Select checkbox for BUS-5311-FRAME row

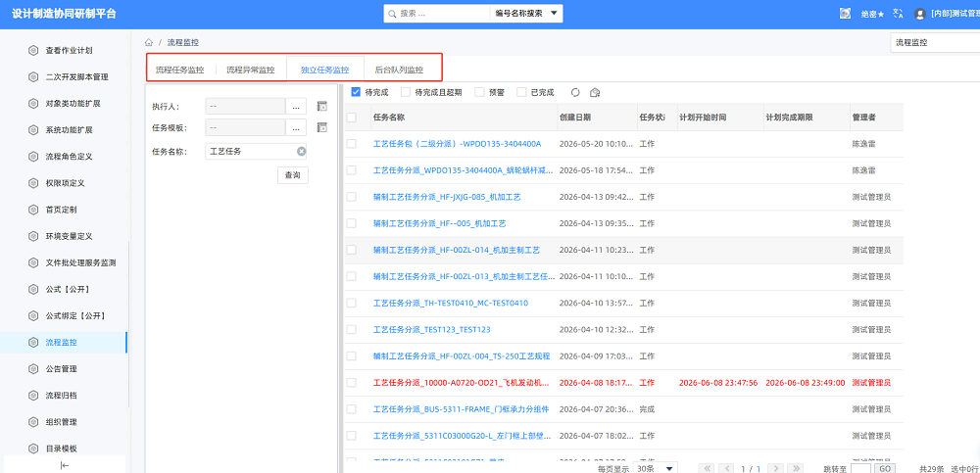(x=351, y=409)
